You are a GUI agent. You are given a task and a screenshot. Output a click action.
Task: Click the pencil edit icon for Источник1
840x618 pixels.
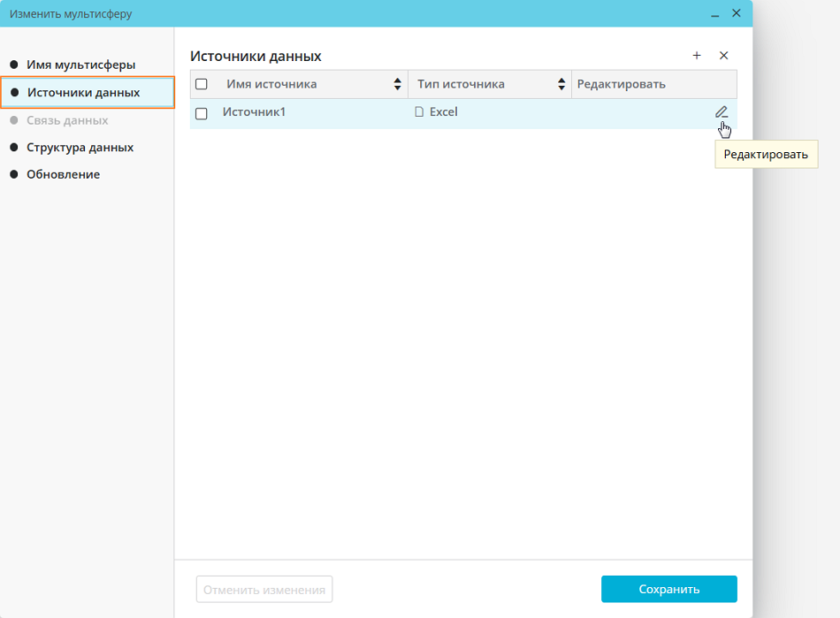pos(722,111)
